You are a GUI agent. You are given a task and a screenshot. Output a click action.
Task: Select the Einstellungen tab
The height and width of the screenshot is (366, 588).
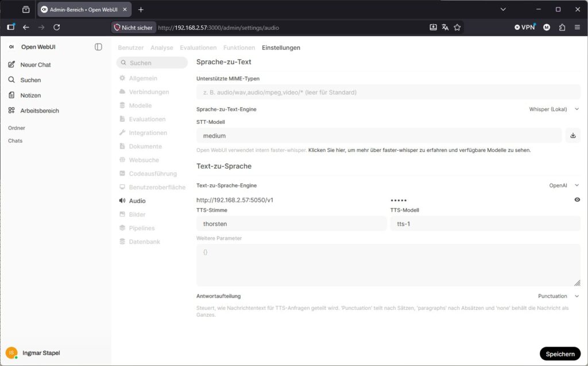(281, 48)
